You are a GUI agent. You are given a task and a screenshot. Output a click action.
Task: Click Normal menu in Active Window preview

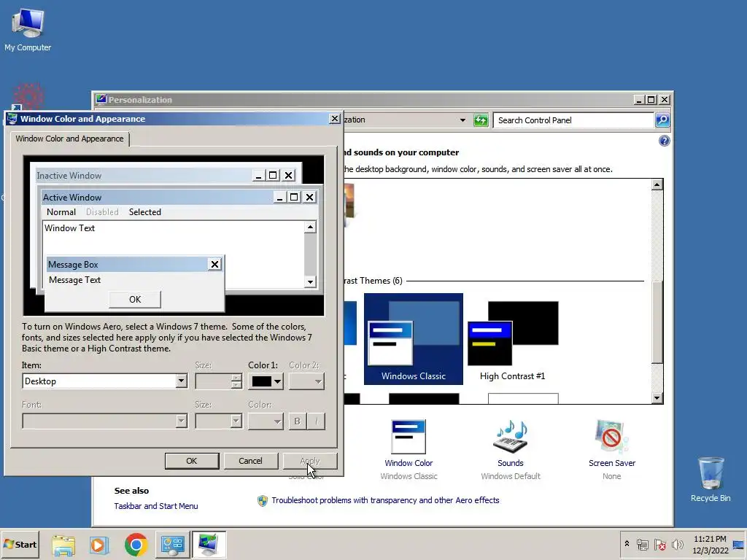61,212
